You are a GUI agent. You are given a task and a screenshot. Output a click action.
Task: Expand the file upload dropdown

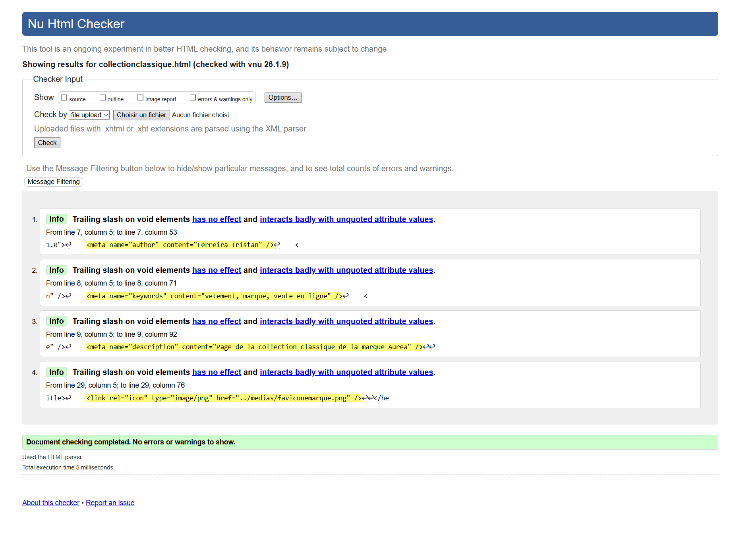click(89, 115)
